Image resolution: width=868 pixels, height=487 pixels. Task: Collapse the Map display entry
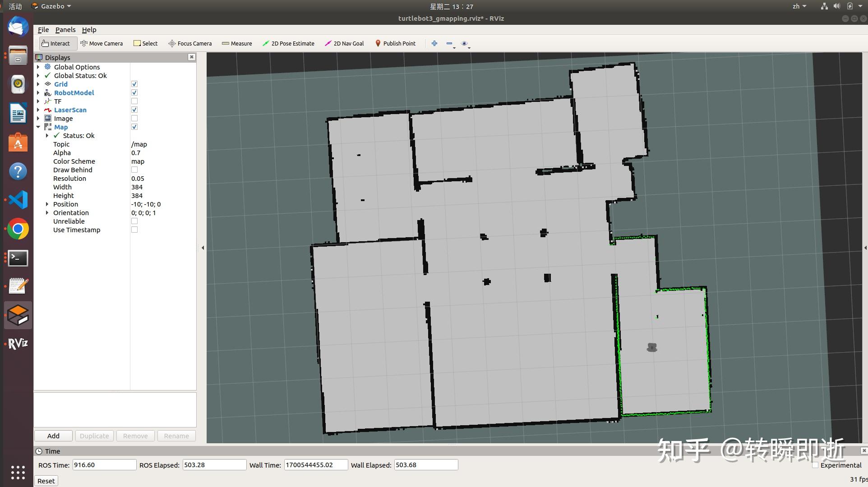tap(38, 127)
